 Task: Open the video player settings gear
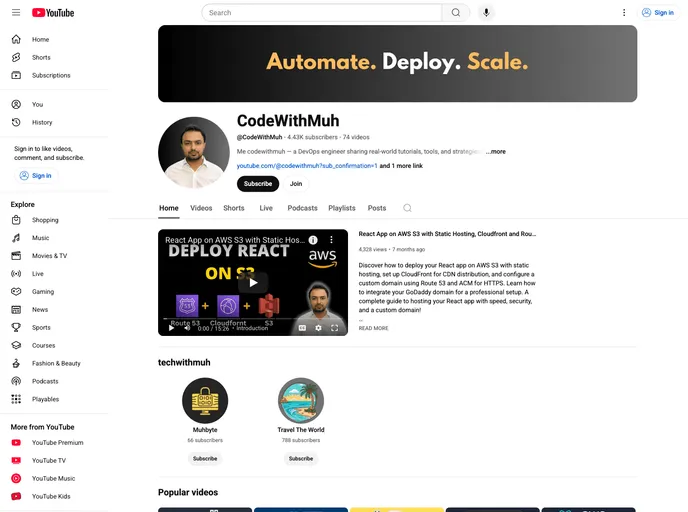(x=319, y=328)
